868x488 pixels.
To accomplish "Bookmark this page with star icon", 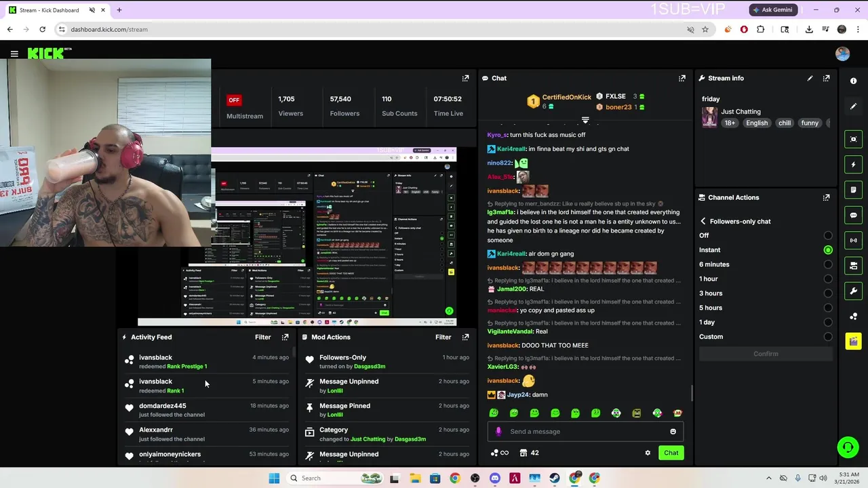I will [705, 29].
